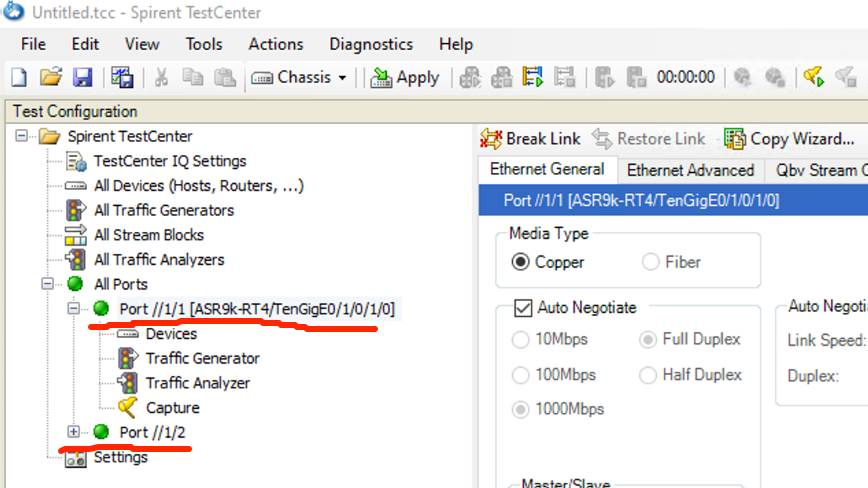Select All Traffic Generators node
The image size is (868, 488).
coord(164,210)
